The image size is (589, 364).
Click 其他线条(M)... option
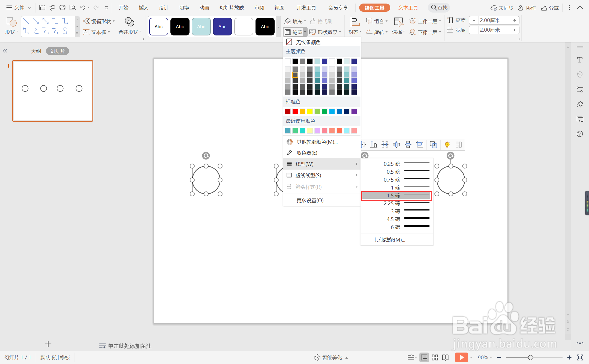tap(389, 240)
